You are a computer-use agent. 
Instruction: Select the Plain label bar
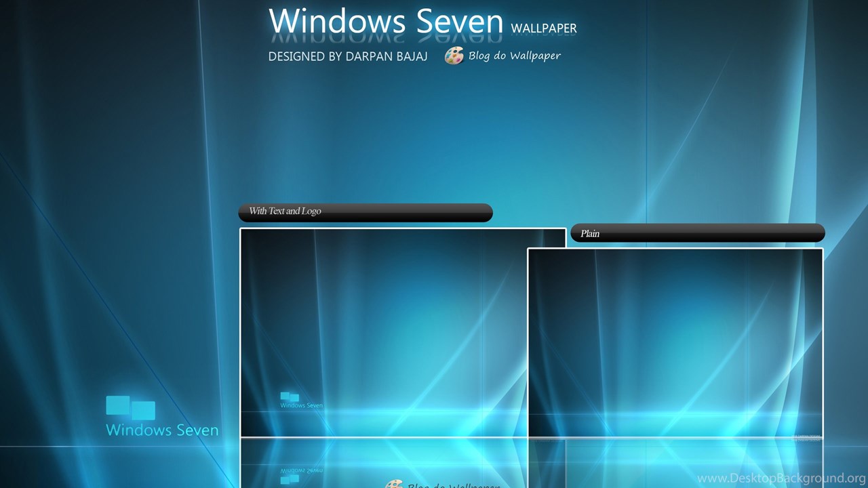coord(697,233)
